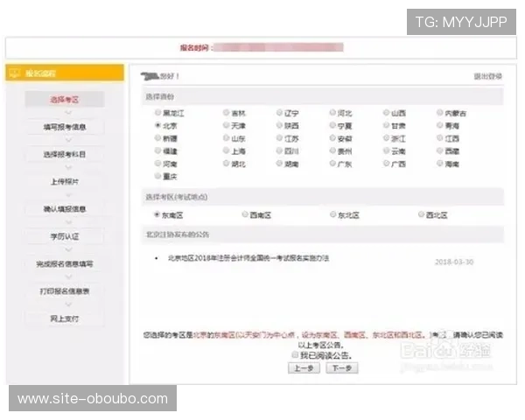The image size is (525, 420).
Task: Select 广东 in the province list
Action: point(332,163)
